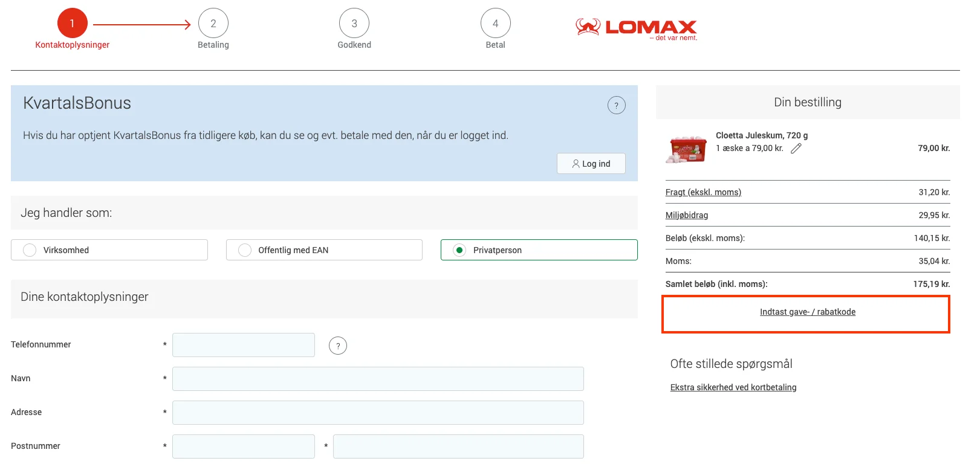Click the Cloetta Juleskum, 720 g product name
Image resolution: width=980 pixels, height=464 pixels.
coord(762,135)
